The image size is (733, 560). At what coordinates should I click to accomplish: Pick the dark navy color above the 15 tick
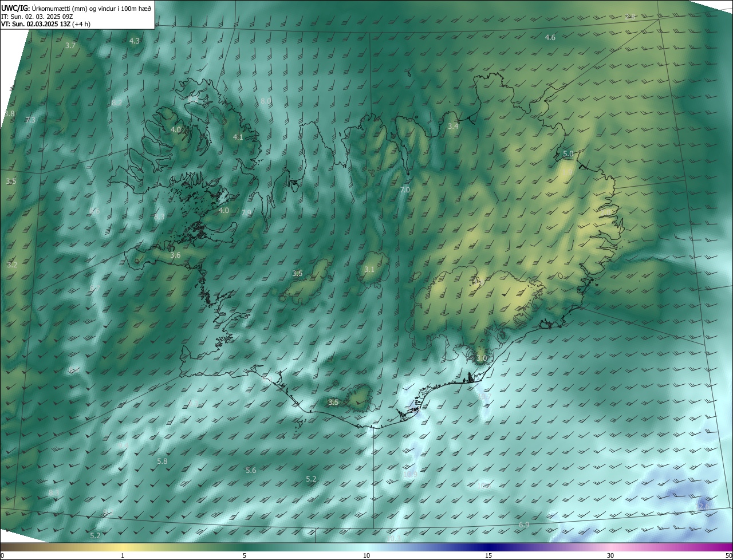pyautogui.click(x=488, y=547)
